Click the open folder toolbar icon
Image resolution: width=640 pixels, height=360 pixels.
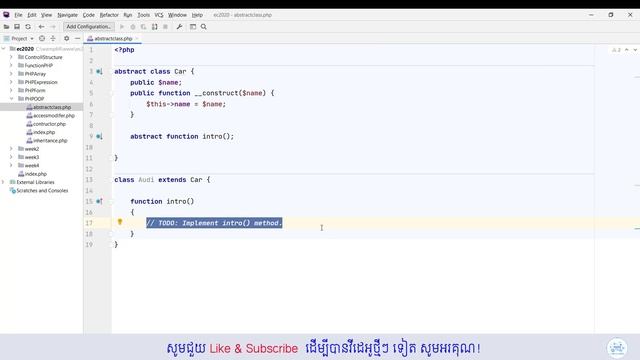point(6,27)
